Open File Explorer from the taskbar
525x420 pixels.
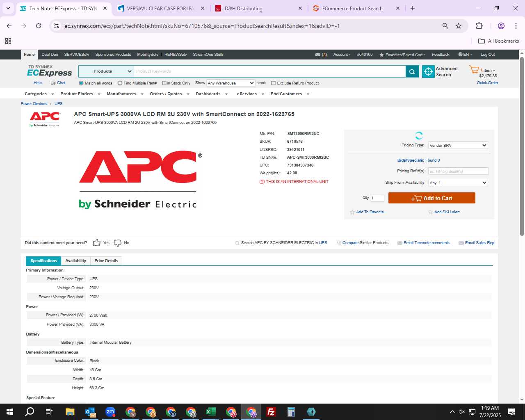click(70, 412)
